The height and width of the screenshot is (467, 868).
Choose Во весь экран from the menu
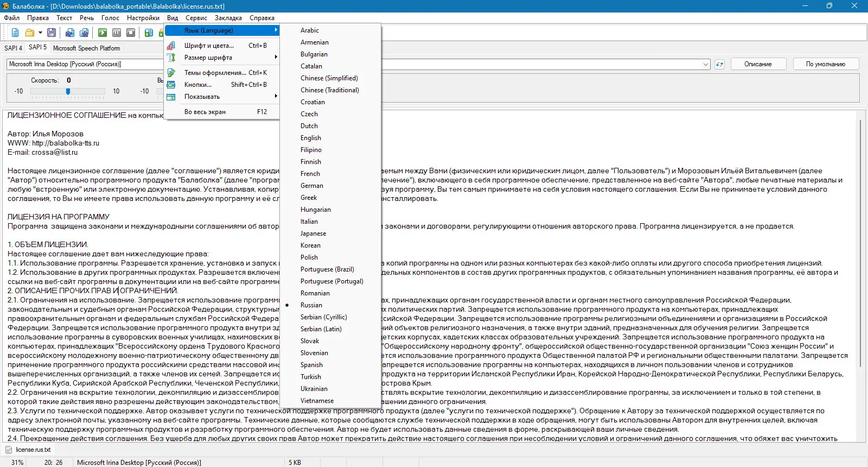222,112
